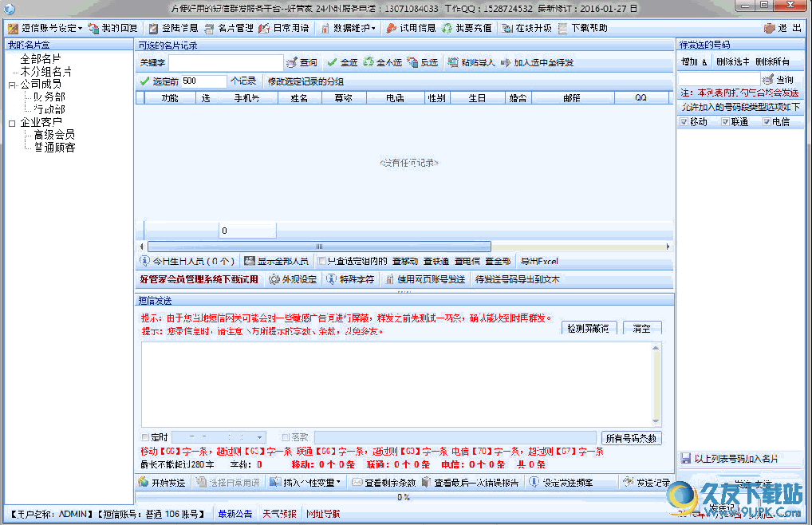Screen dimensions: 812x525
Task: Click the 所有号码条数 button
Action: click(x=631, y=438)
